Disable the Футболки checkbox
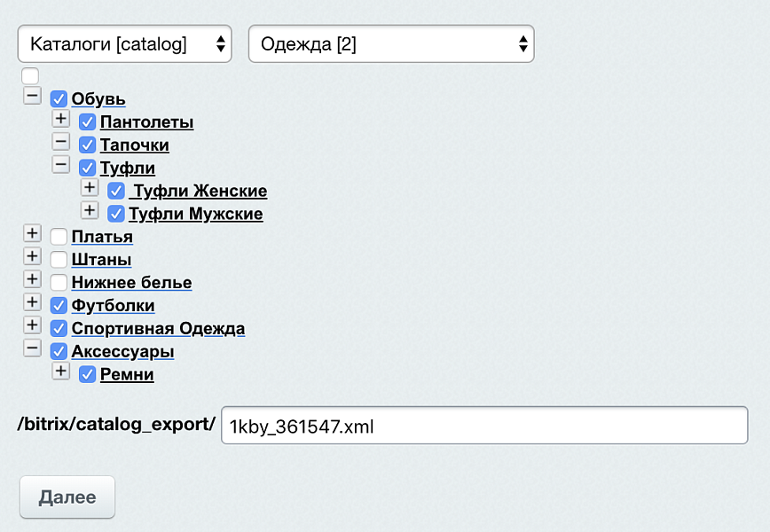 58,302
